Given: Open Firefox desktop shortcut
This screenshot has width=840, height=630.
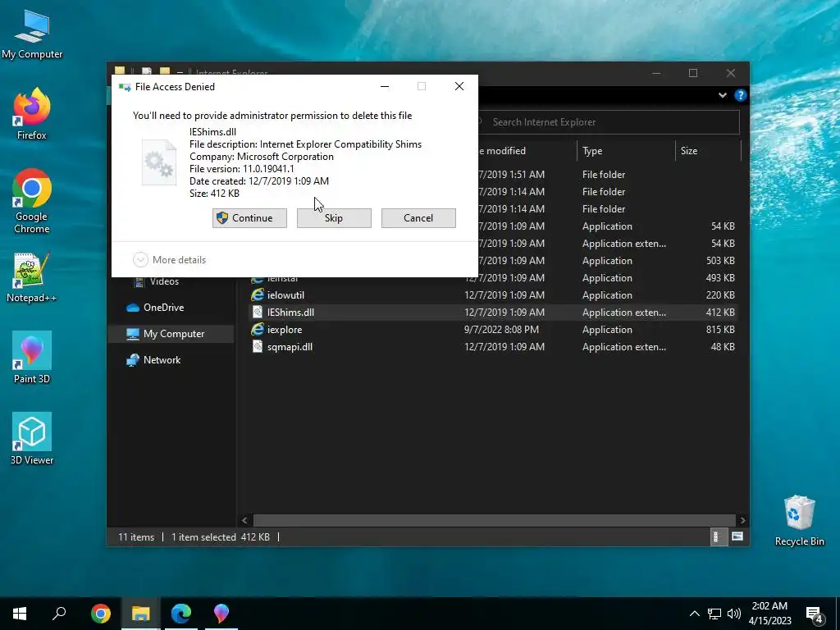Looking at the screenshot, I should click(32, 113).
